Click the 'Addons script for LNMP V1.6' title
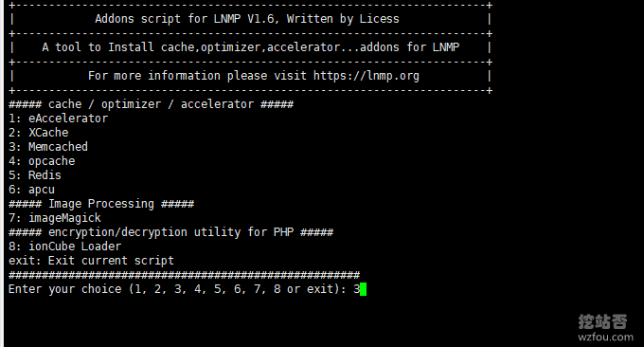Viewport: 644px width, 347px height. coord(185,19)
